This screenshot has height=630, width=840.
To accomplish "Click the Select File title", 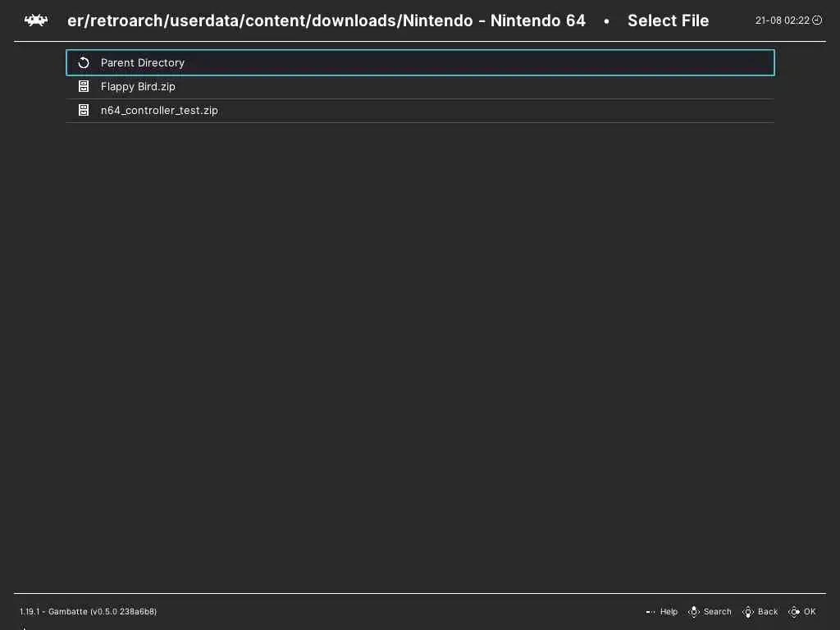I will coord(668,21).
